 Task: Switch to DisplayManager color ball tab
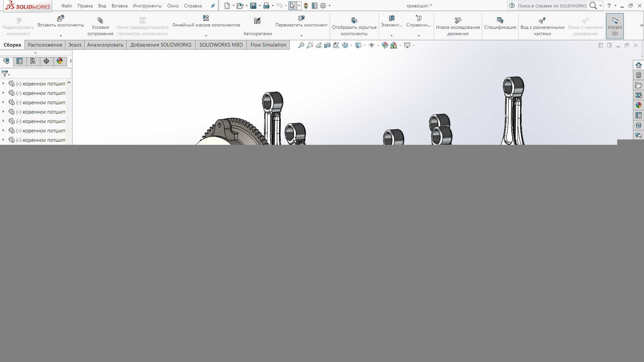pyautogui.click(x=60, y=61)
